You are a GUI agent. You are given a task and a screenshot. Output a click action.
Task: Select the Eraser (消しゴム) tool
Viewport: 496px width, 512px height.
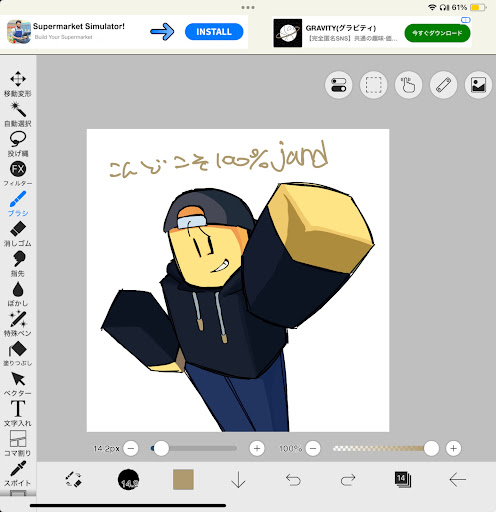tap(18, 234)
